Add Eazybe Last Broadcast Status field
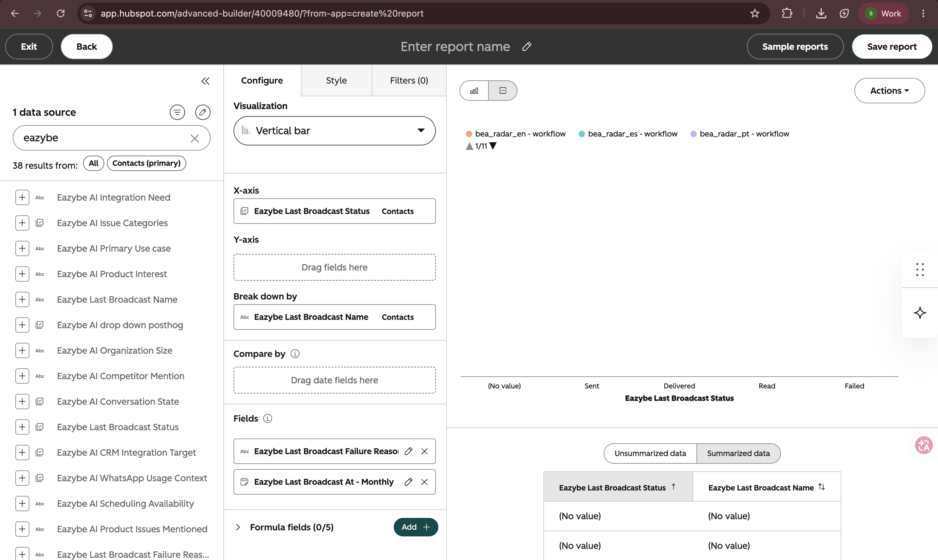This screenshot has height=560, width=938. click(22, 427)
